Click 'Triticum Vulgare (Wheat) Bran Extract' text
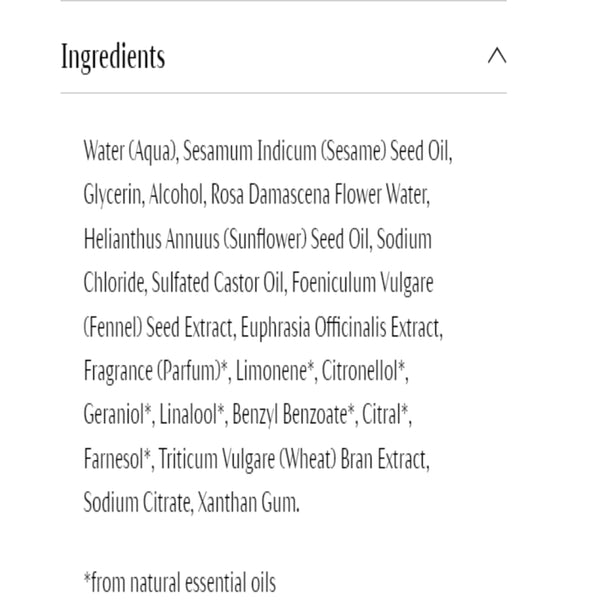The width and height of the screenshot is (600, 600). tap(294, 460)
